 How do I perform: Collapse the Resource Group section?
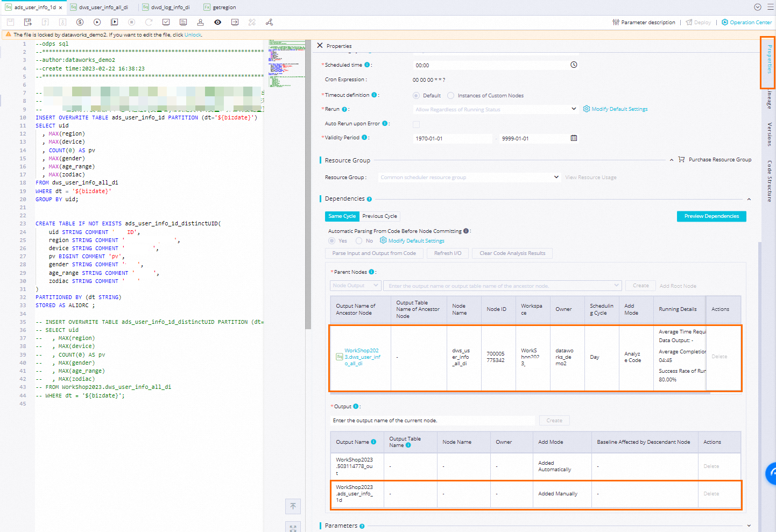pyautogui.click(x=671, y=160)
